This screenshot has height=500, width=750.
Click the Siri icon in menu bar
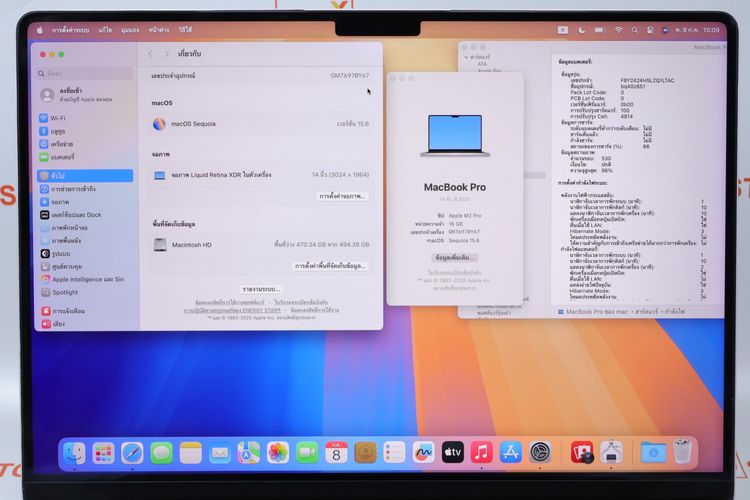click(x=665, y=30)
